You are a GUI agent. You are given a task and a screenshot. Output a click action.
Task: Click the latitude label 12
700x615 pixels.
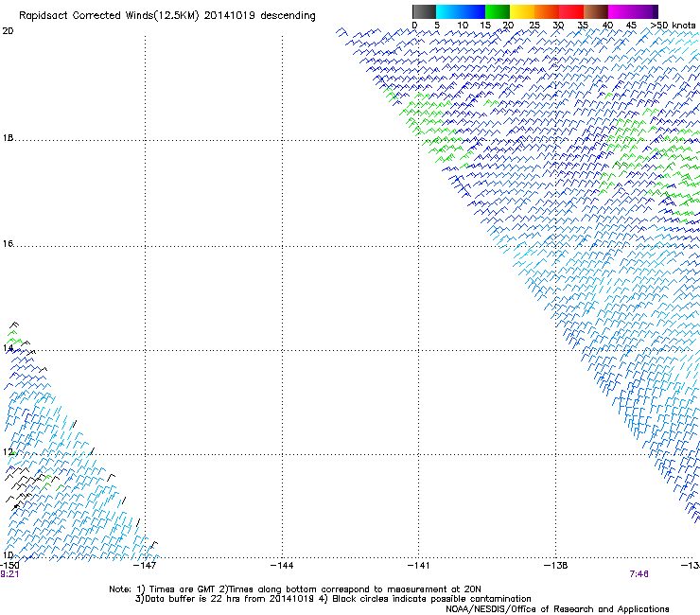pyautogui.click(x=8, y=452)
